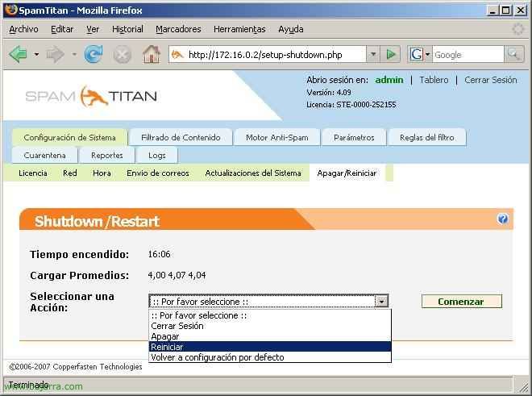Expand the address bar URL dropdown
532x396 pixels.
click(373, 54)
